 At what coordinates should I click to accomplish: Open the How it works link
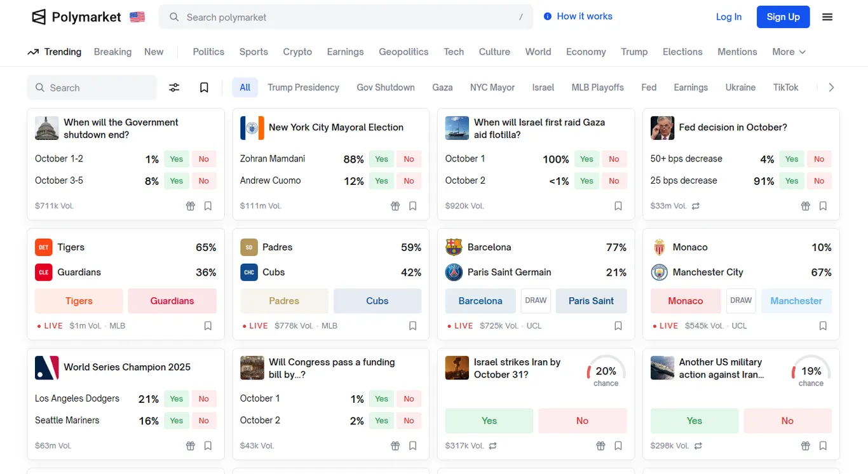[x=578, y=17]
